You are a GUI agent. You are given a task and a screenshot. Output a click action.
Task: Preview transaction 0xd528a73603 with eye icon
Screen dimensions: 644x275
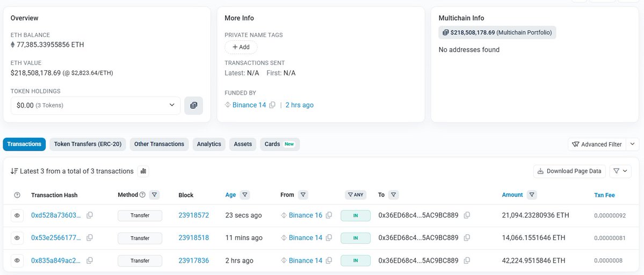17,215
